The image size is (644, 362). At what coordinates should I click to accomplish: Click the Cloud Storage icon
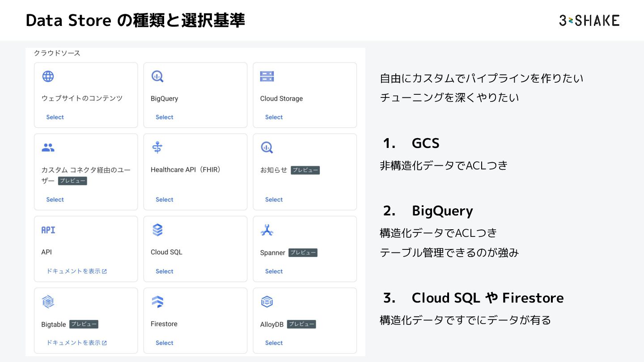tap(267, 76)
